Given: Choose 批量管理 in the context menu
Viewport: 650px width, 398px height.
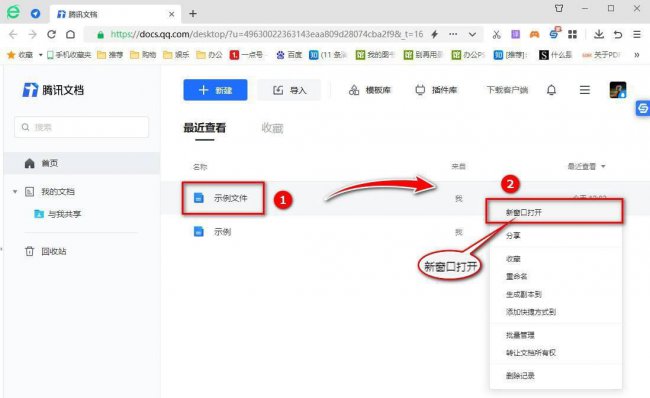Looking at the screenshot, I should click(x=555, y=335).
